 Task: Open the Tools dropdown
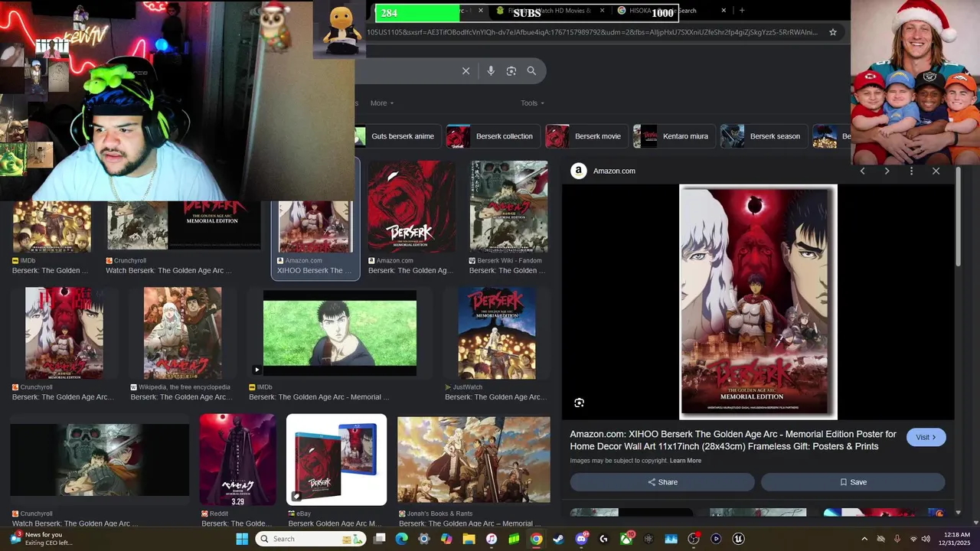click(532, 103)
